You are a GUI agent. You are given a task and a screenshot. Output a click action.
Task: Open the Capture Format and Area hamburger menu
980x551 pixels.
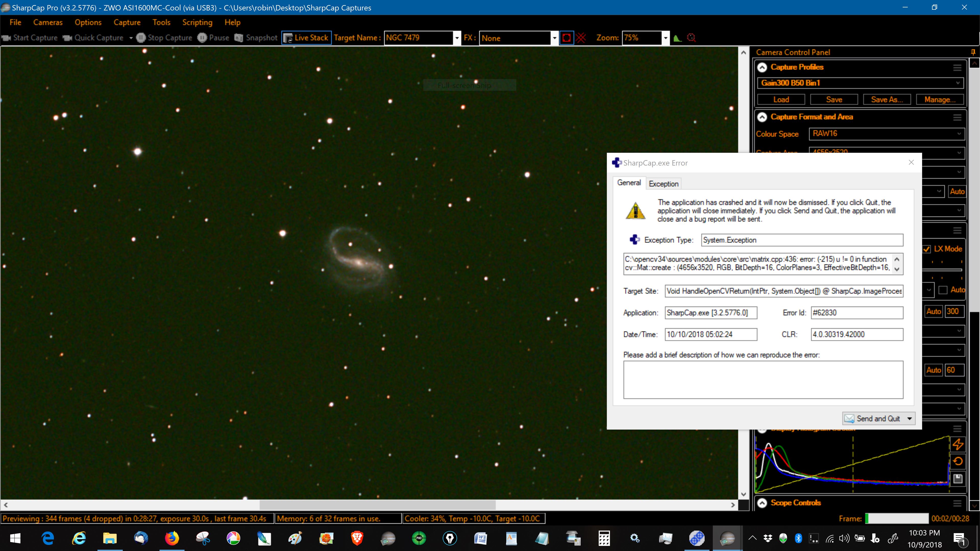pyautogui.click(x=958, y=118)
